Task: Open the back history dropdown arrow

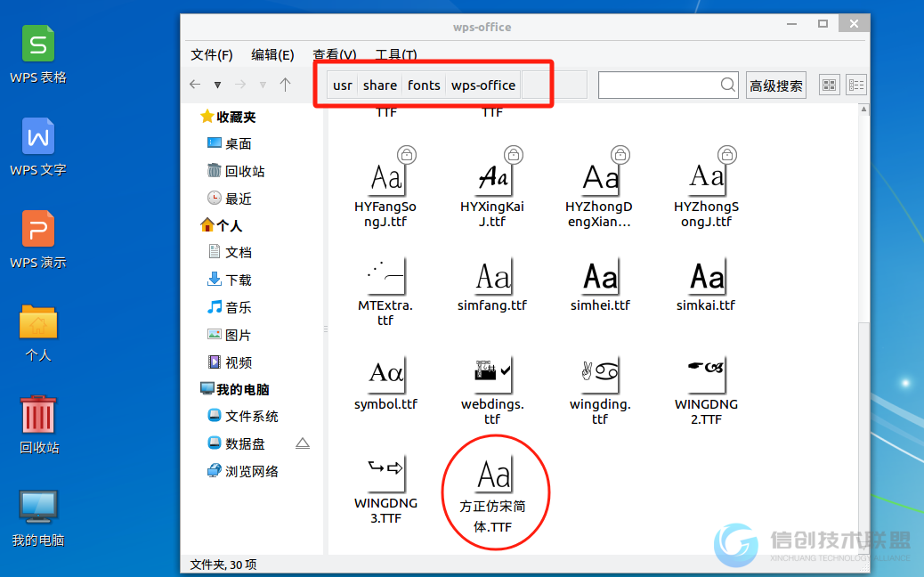Action: (217, 85)
